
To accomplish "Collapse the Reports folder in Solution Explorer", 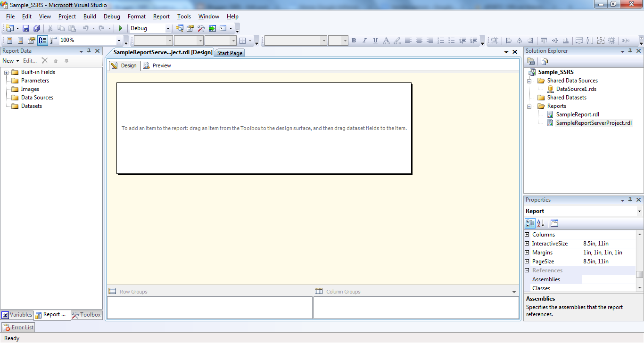I will pos(529,106).
